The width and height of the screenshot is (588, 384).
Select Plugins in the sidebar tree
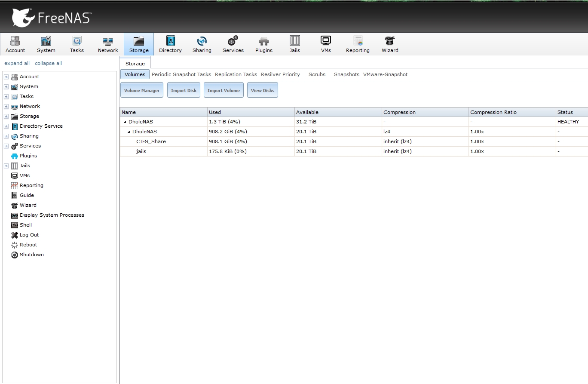pos(28,156)
